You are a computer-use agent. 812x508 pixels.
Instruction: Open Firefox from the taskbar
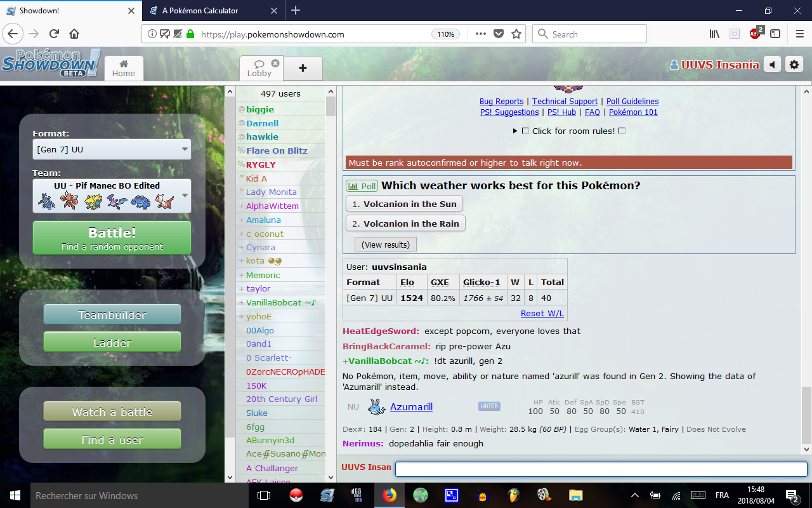click(x=389, y=495)
